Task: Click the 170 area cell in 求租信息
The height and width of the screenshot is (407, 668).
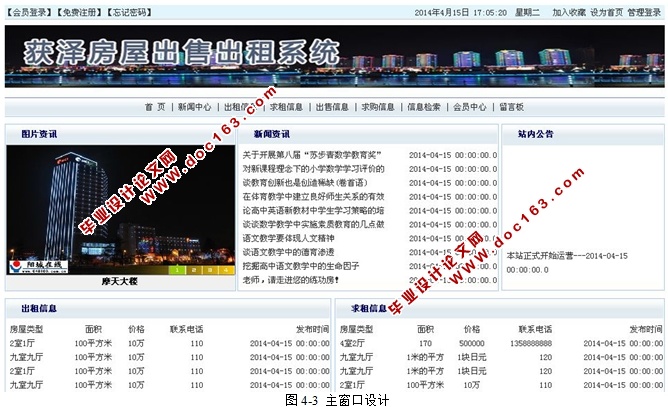Action: coord(425,343)
